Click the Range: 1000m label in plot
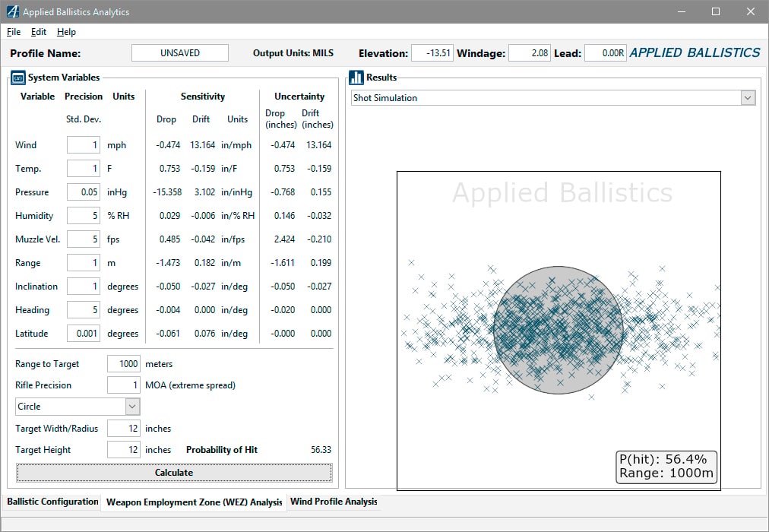The height and width of the screenshot is (532, 769). [666, 473]
